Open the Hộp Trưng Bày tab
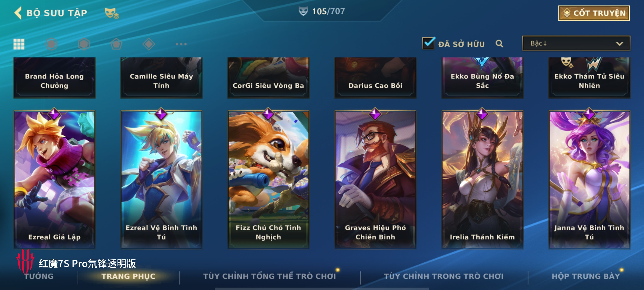This screenshot has height=290, width=644. point(586,276)
